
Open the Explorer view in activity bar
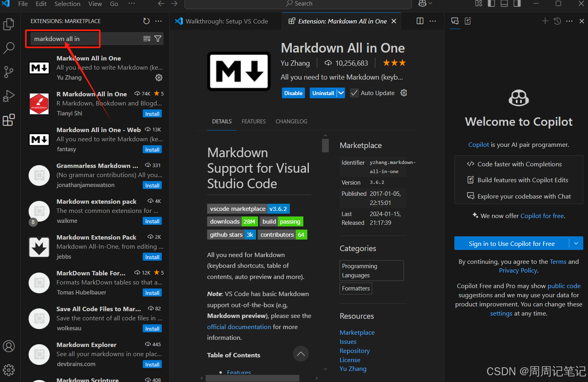pyautogui.click(x=9, y=24)
